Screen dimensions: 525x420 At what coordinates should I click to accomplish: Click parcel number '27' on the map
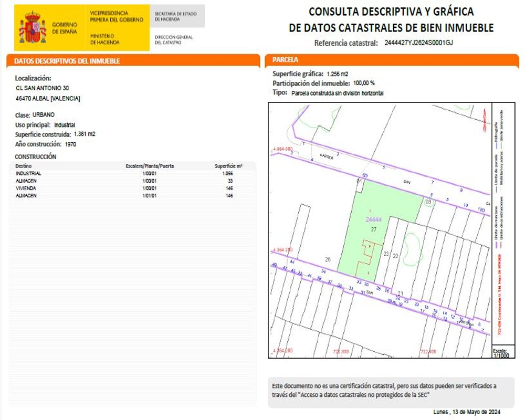pos(374,229)
